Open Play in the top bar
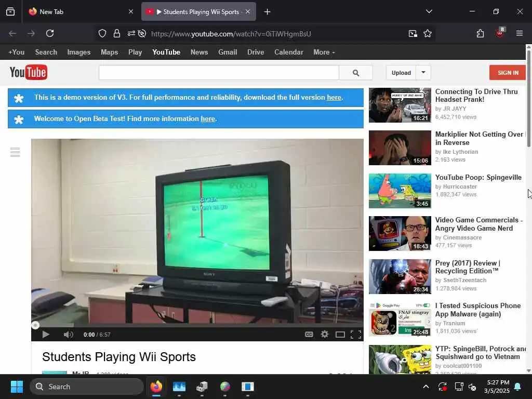Viewport: 532px width, 399px height. tap(135, 52)
